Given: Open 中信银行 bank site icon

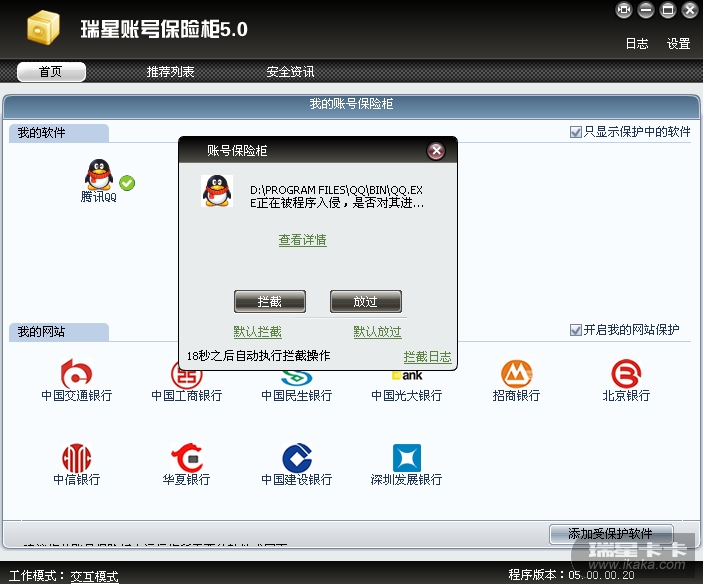Looking at the screenshot, I should click(77, 458).
